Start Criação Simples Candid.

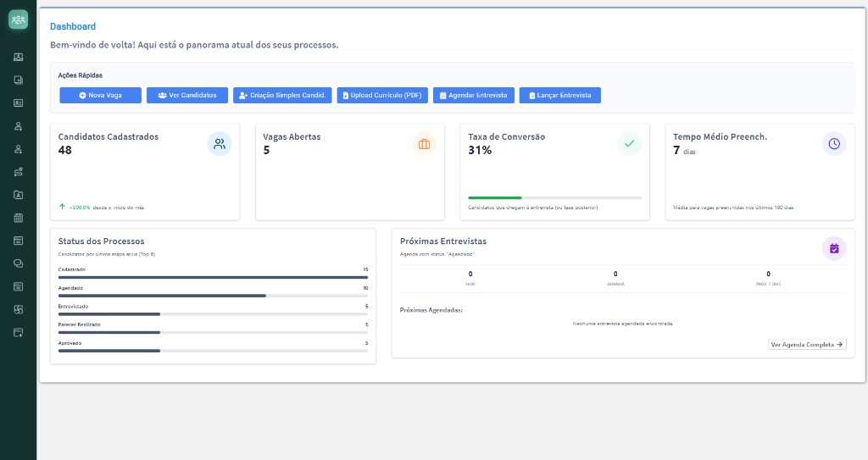pyautogui.click(x=282, y=95)
